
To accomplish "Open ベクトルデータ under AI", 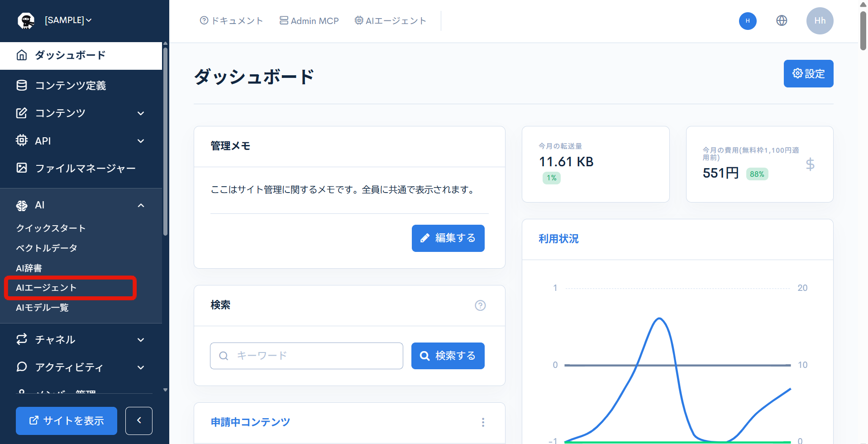I will [47, 248].
